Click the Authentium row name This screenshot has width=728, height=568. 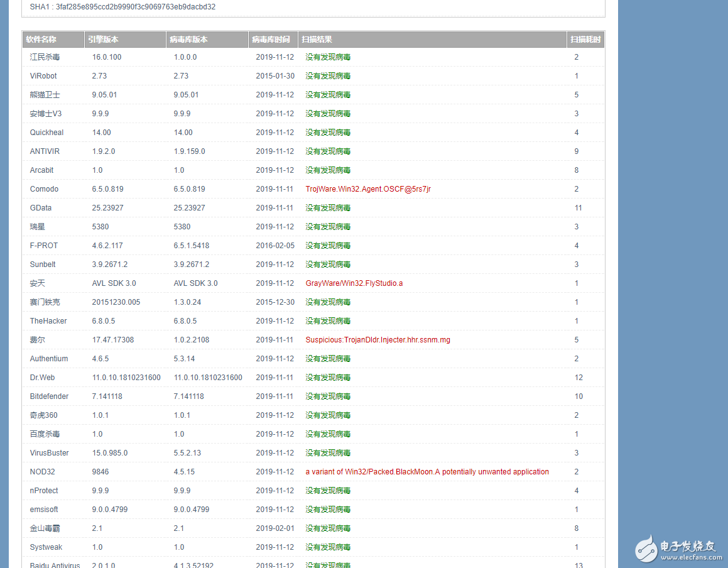[x=49, y=359]
